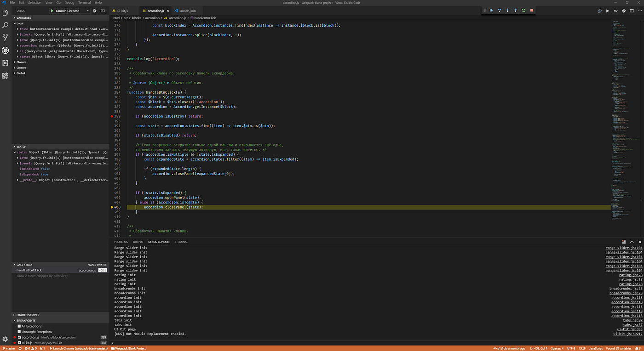Screen dimensions: 644x351
Task: Open Launch Chrome configuration dropdown
Action: (70, 11)
